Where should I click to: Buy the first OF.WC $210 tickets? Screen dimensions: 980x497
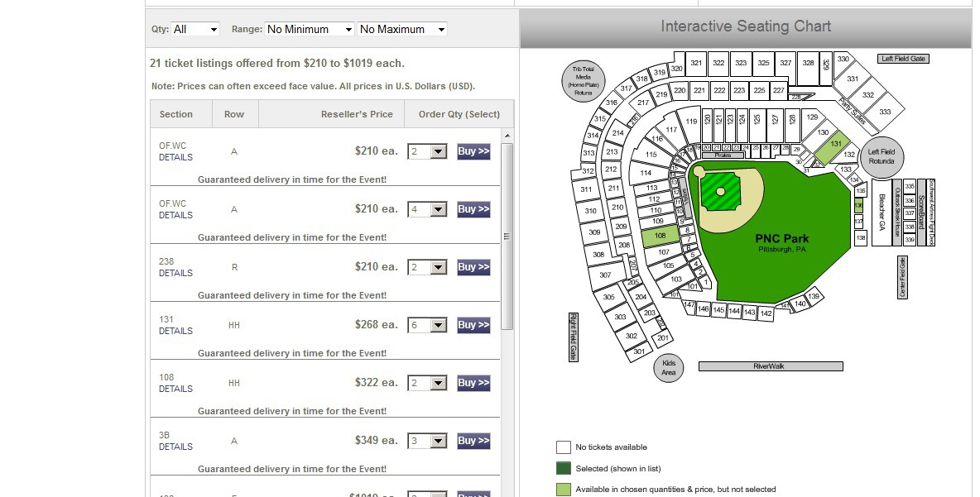pyautogui.click(x=473, y=151)
